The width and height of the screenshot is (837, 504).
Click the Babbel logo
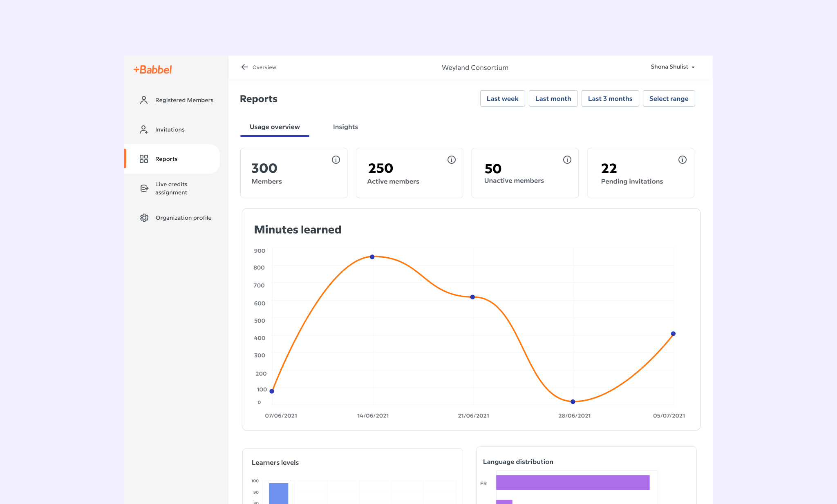tap(152, 69)
